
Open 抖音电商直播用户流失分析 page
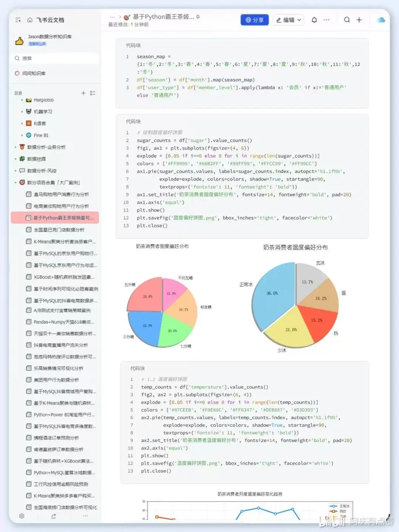[61, 345]
